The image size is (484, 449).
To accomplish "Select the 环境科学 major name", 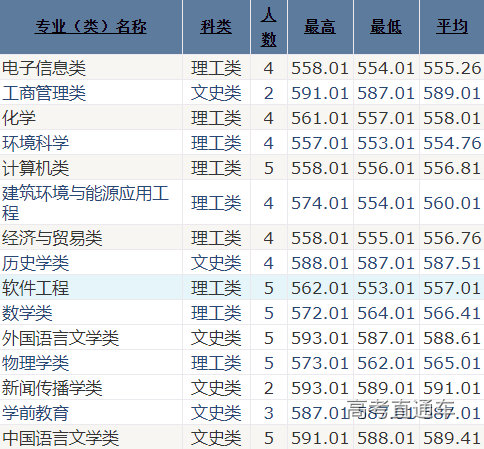I will pyautogui.click(x=36, y=143).
